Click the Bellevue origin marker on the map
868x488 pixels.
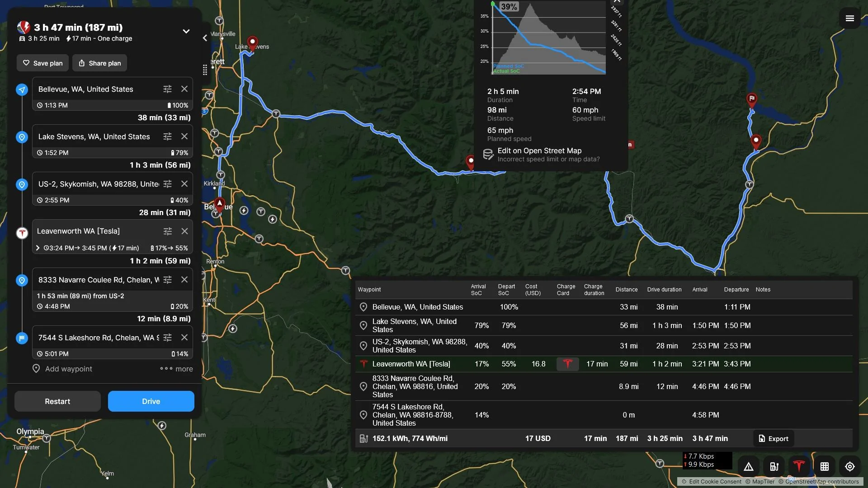click(x=219, y=204)
